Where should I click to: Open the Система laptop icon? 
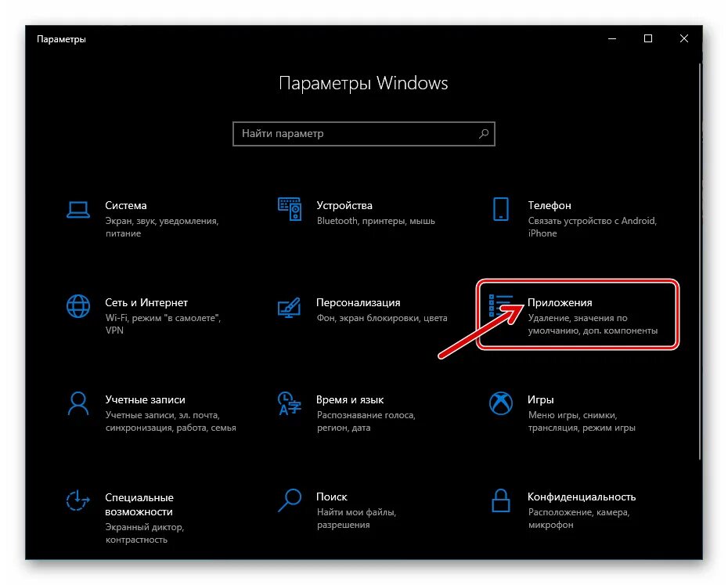78,210
